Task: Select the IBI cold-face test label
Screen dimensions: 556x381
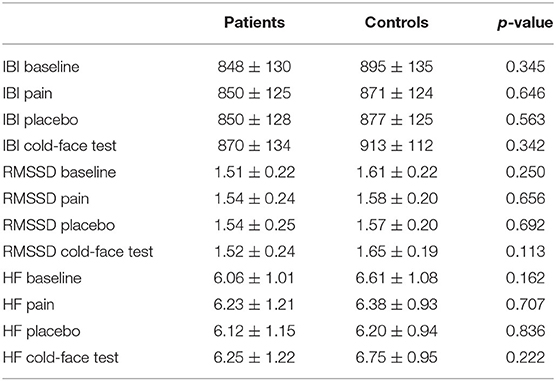Action: coord(60,146)
